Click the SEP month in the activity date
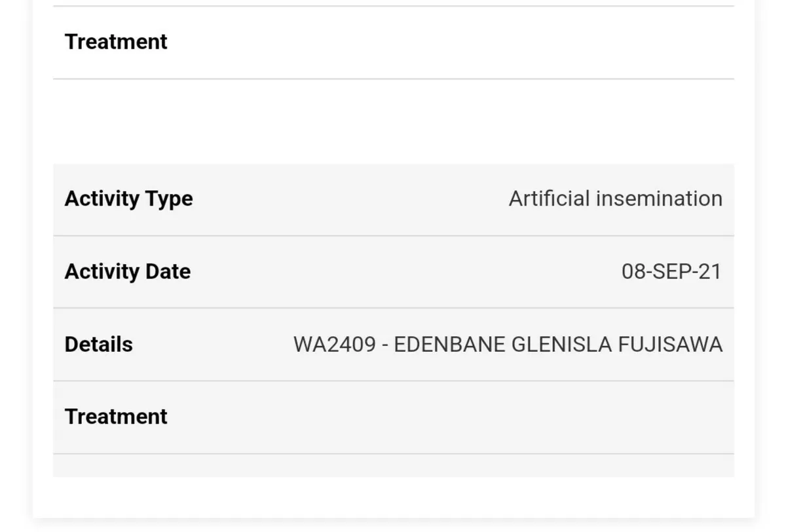Screen dimensions: 786x532 click(x=672, y=271)
